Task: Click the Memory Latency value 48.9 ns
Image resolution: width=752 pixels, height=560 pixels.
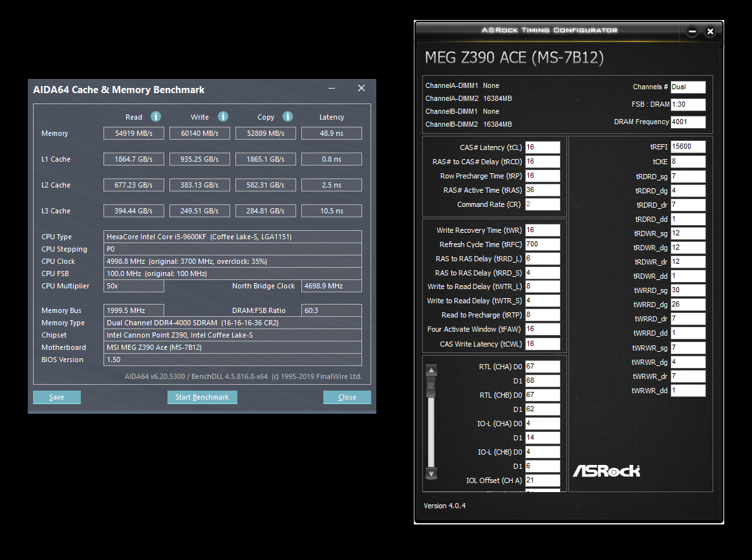Action: coord(332,133)
